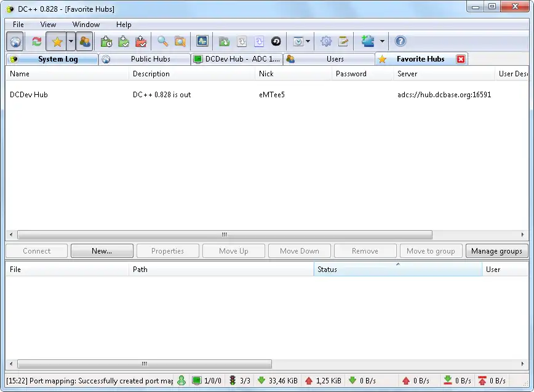Click the blue document-arrow toolbar icon
This screenshot has width=534, height=392.
pyautogui.click(x=259, y=42)
